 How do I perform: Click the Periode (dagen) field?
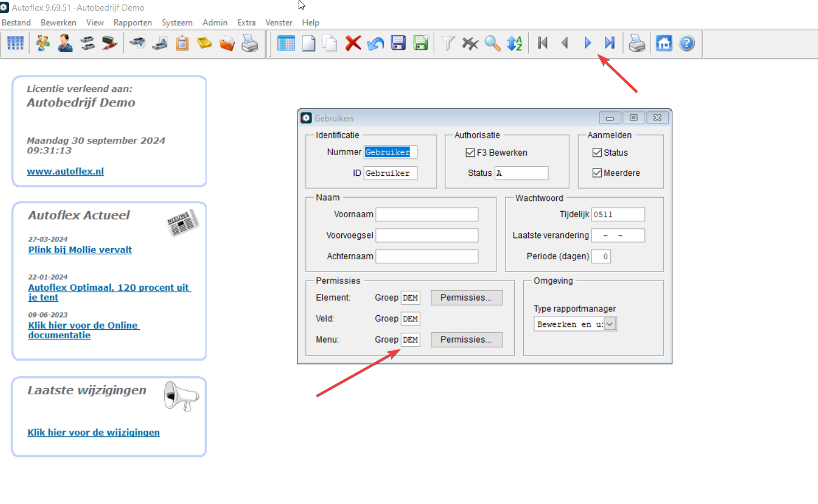(x=601, y=256)
